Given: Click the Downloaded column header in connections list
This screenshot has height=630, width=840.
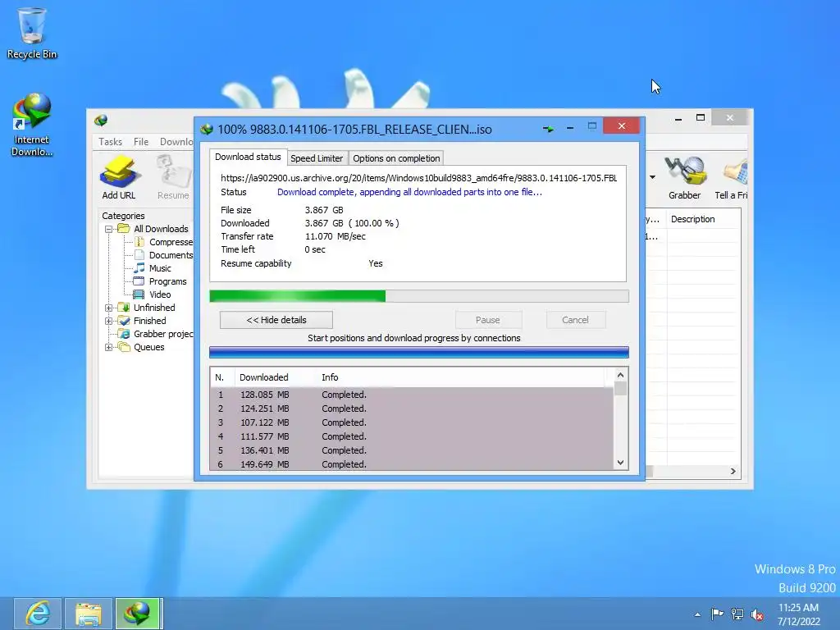Looking at the screenshot, I should (275, 377).
